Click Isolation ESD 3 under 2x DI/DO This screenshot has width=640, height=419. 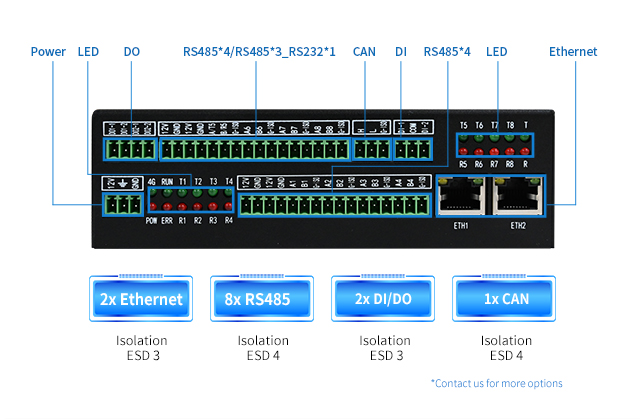point(385,348)
